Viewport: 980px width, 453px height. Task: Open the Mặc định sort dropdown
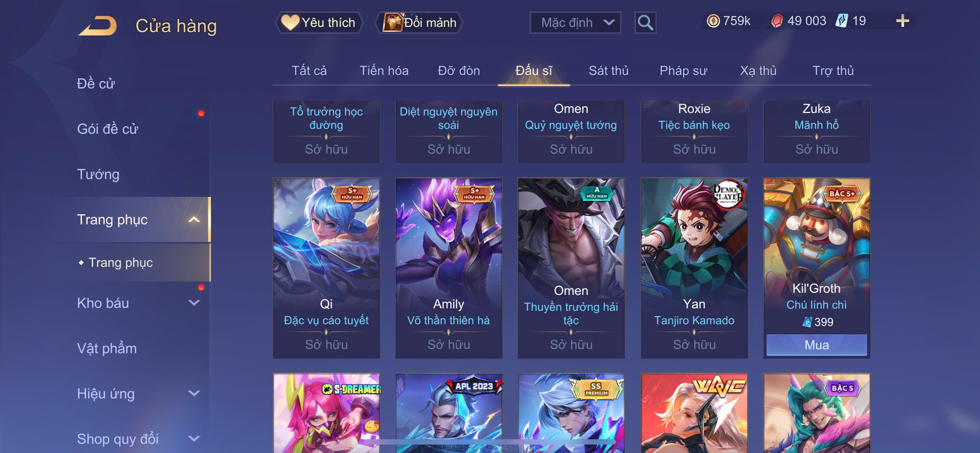tap(575, 23)
